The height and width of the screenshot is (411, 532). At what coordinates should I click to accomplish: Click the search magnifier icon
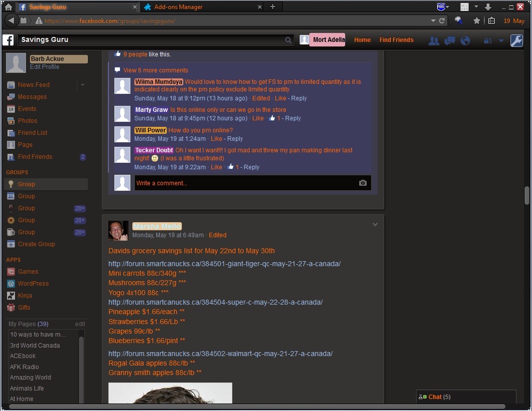288,40
